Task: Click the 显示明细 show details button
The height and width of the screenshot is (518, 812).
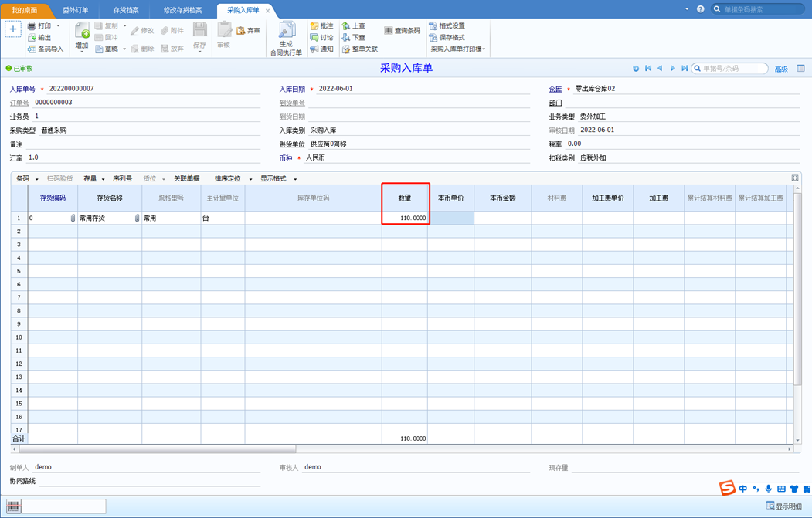Action: coord(784,506)
